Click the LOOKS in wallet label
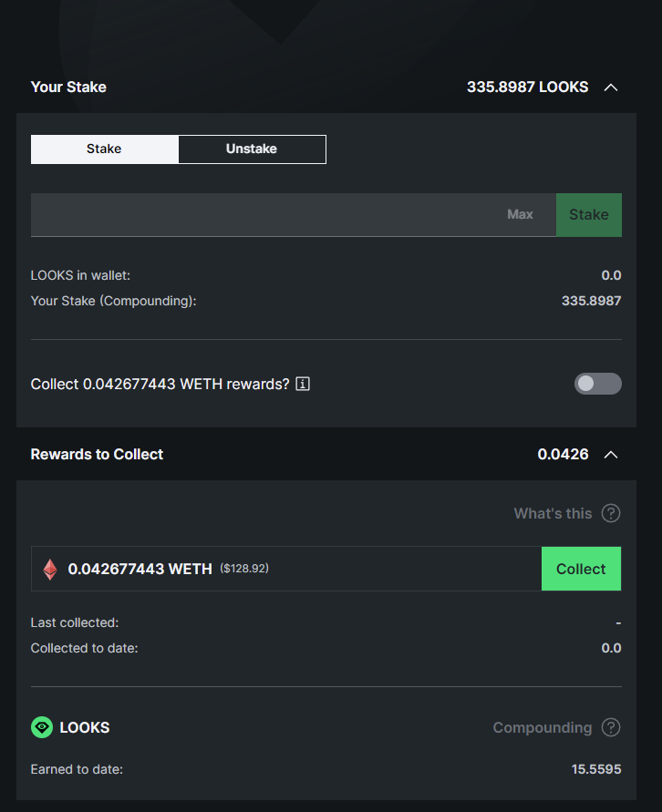The width and height of the screenshot is (662, 812). pyautogui.click(x=80, y=275)
